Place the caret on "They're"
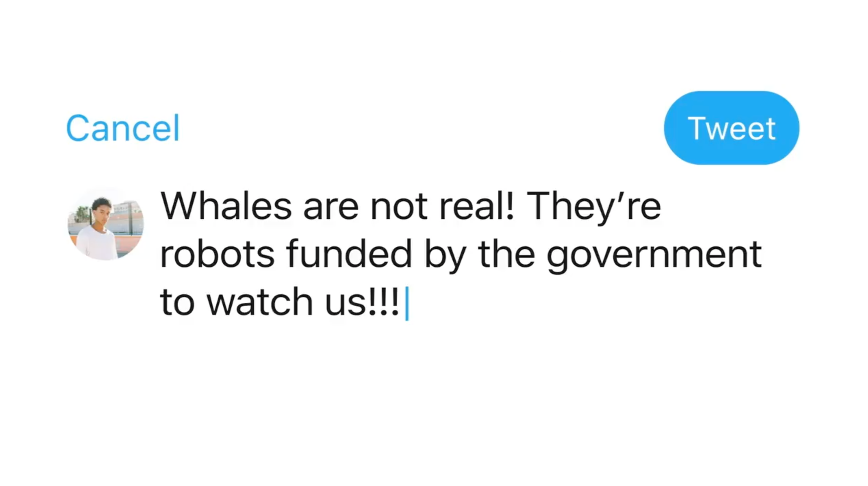This screenshot has height=486, width=868. 594,208
